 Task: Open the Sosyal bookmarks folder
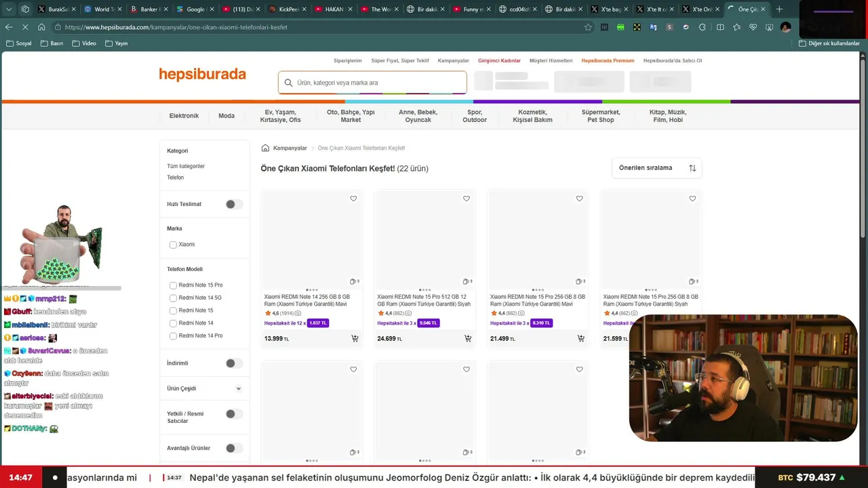[x=18, y=43]
